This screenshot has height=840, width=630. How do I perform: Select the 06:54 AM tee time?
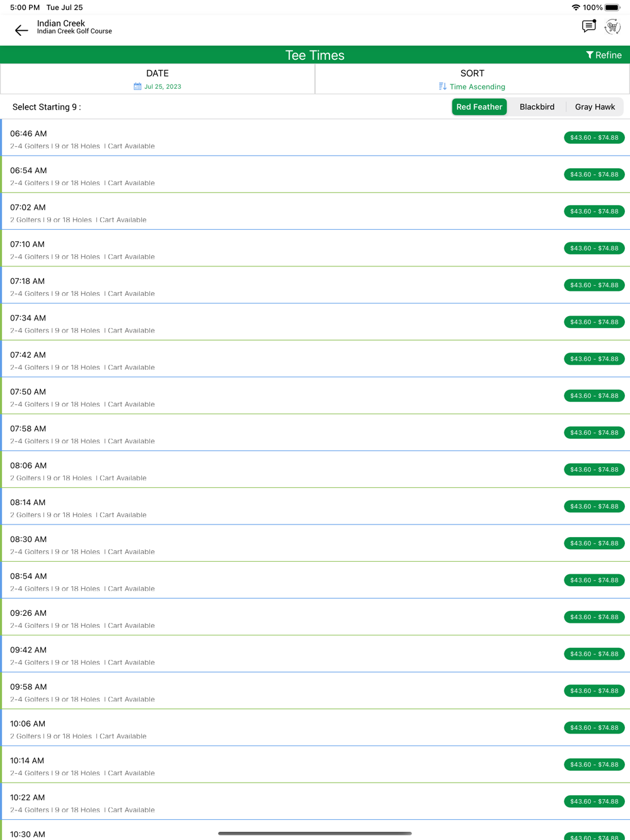point(315,174)
